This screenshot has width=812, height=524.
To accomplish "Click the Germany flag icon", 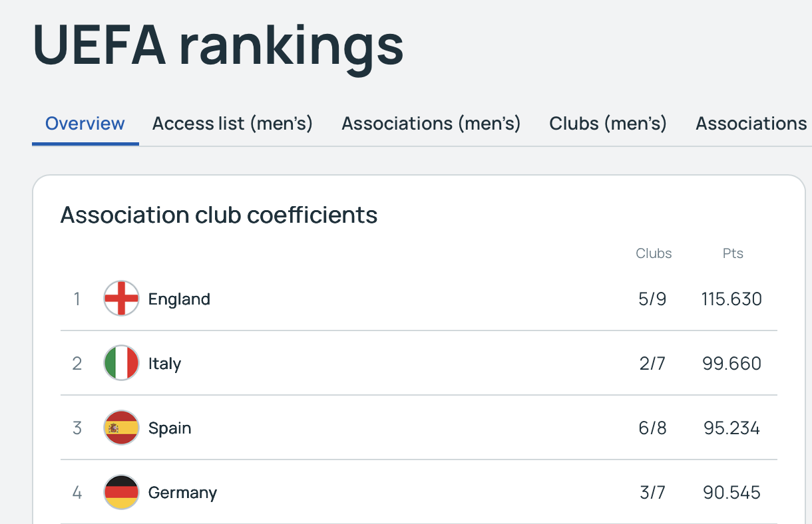I will 122,492.
